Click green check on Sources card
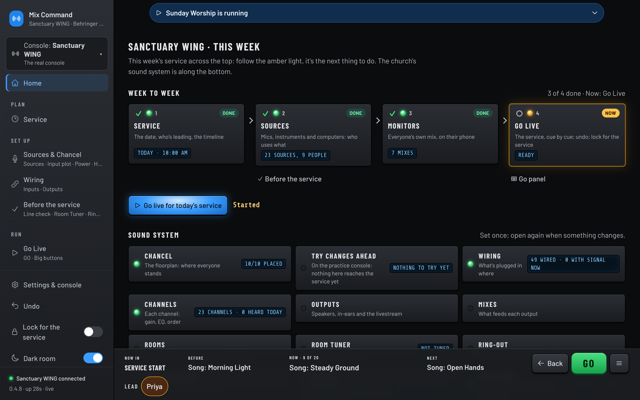This screenshot has width=640, height=400. tap(266, 113)
